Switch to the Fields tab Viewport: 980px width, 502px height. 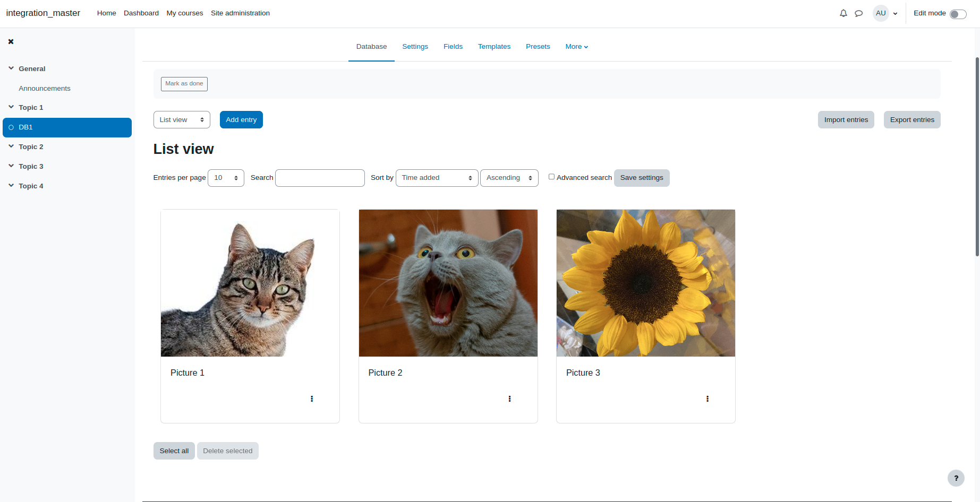click(x=453, y=47)
